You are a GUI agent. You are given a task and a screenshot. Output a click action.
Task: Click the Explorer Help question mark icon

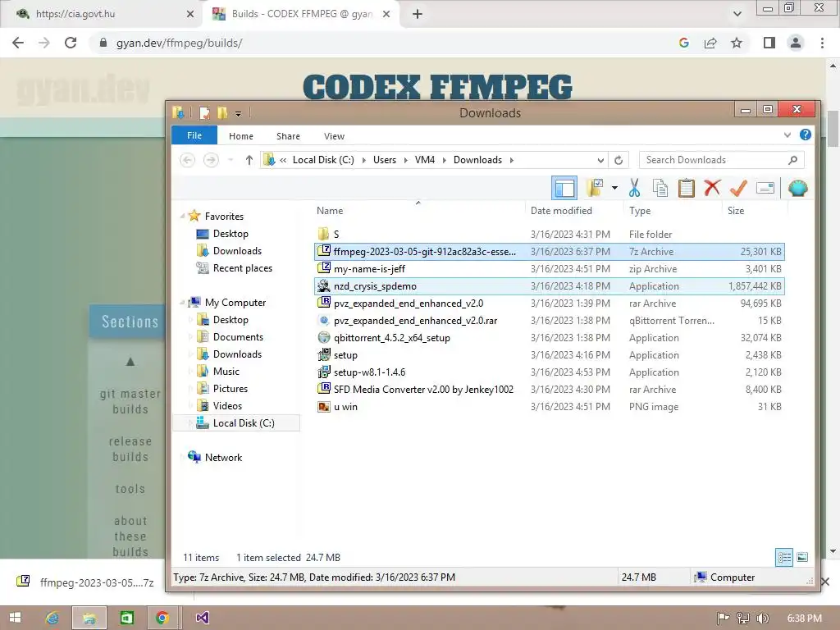click(x=806, y=135)
